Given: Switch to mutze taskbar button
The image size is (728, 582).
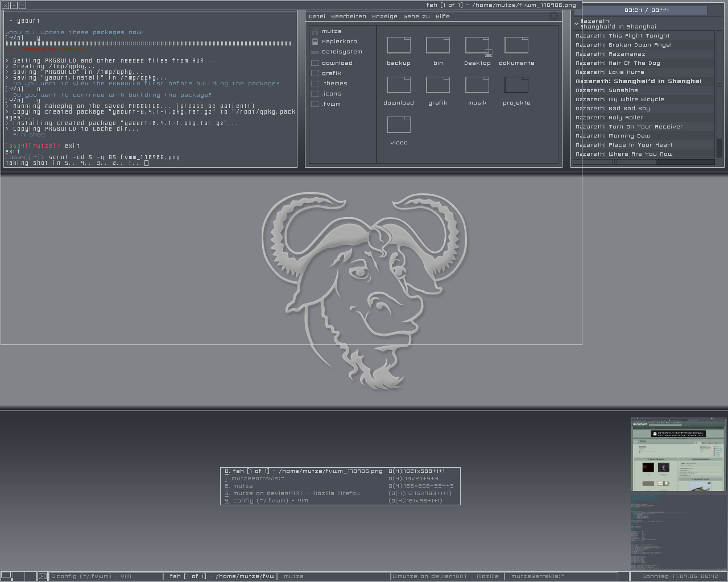Looking at the screenshot, I should pyautogui.click(x=334, y=576).
